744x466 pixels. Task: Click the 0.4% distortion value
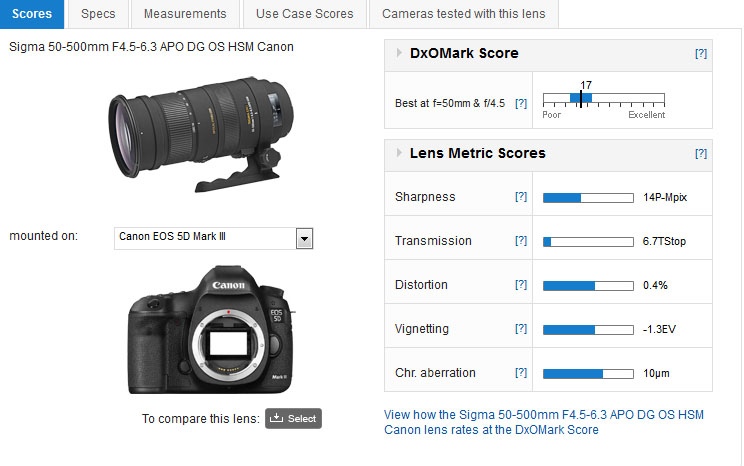655,285
